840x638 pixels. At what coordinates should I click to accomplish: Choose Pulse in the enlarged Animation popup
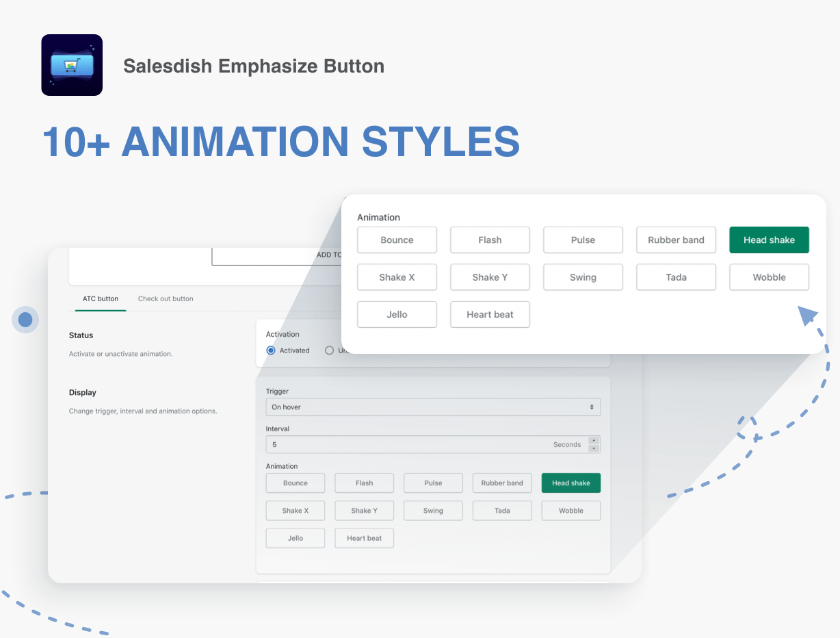583,240
